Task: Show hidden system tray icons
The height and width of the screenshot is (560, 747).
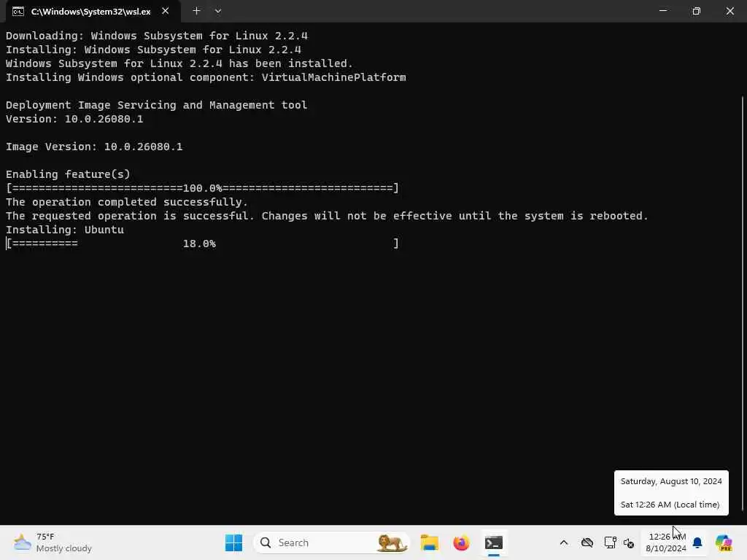Action: pos(564,542)
